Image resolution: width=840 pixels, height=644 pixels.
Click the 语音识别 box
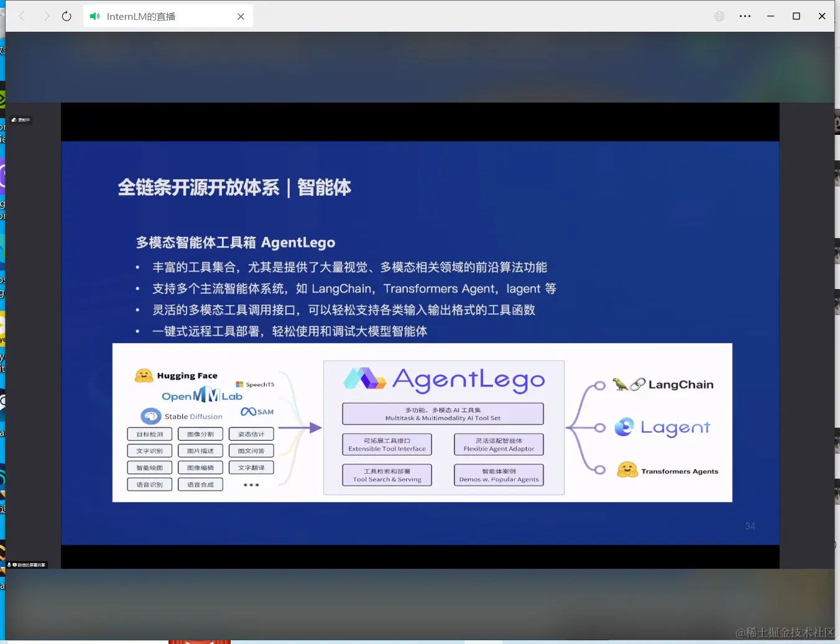(x=150, y=484)
